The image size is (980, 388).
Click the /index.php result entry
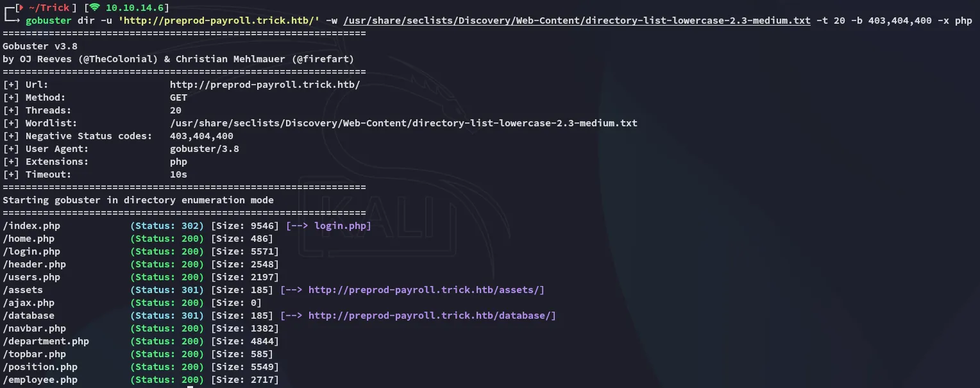31,226
